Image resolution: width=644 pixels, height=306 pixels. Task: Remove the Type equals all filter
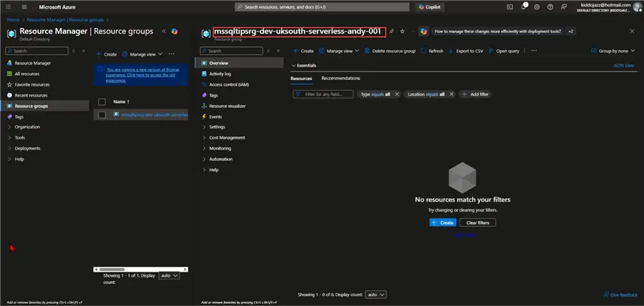[396, 94]
